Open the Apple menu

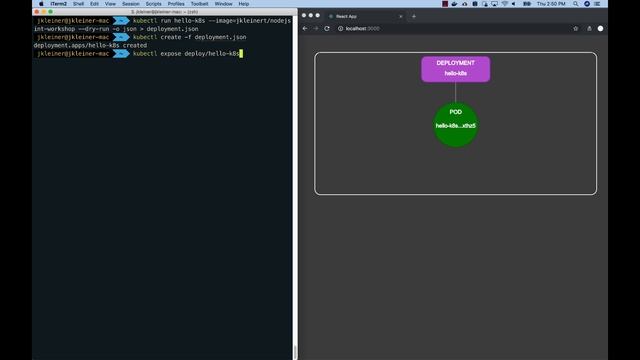[41, 4]
